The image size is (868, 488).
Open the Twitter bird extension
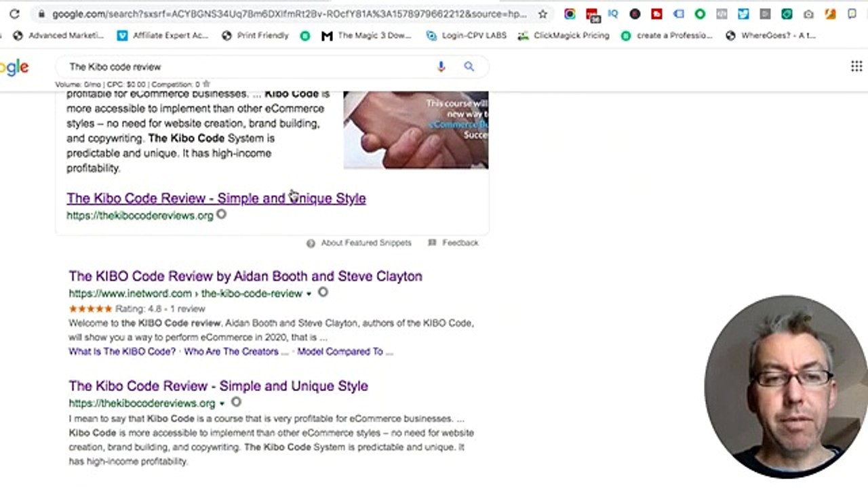pos(743,14)
